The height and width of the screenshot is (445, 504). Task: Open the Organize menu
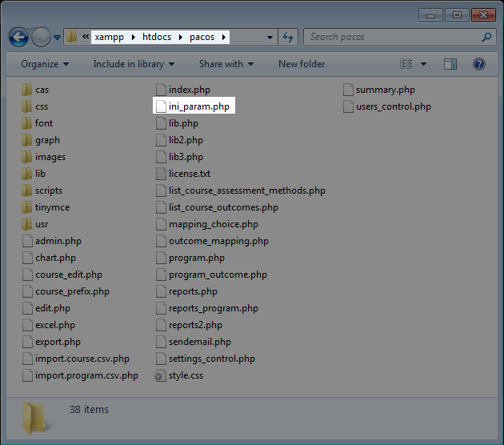point(45,64)
